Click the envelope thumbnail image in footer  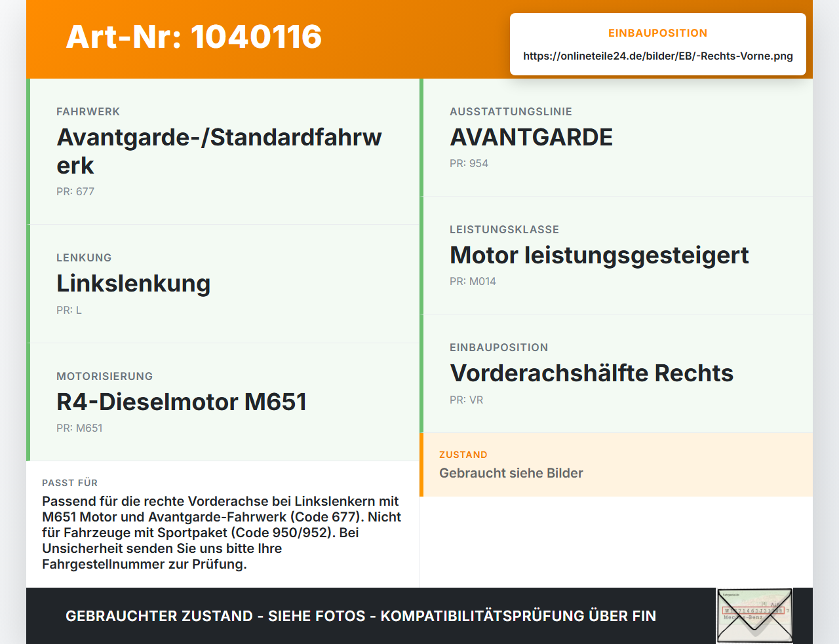click(754, 616)
